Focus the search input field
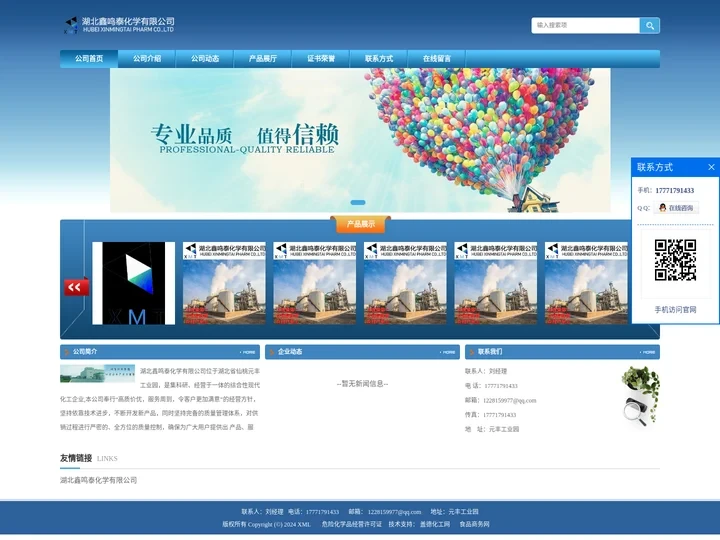Image resolution: width=720 pixels, height=540 pixels. [585, 26]
